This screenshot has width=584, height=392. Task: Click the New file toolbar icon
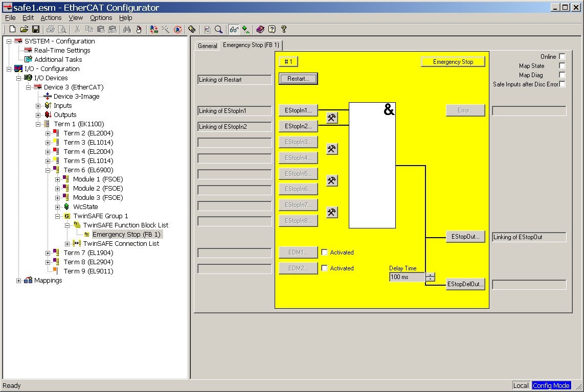[12, 30]
